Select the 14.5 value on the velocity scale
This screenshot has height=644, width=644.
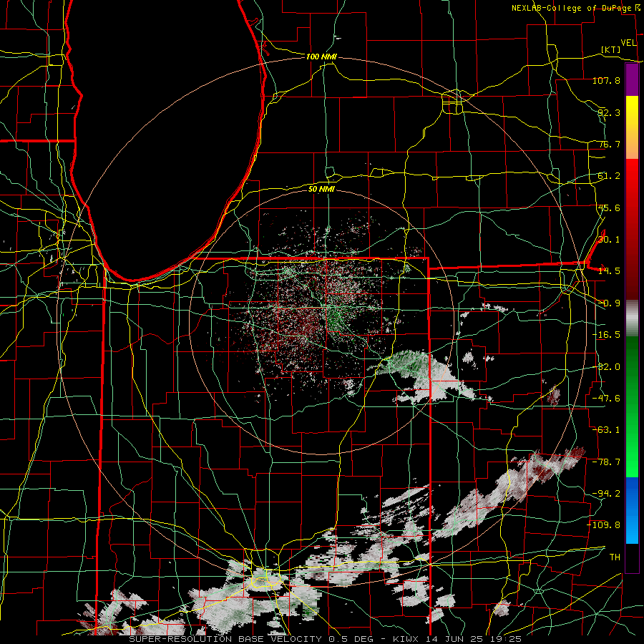pos(609,271)
